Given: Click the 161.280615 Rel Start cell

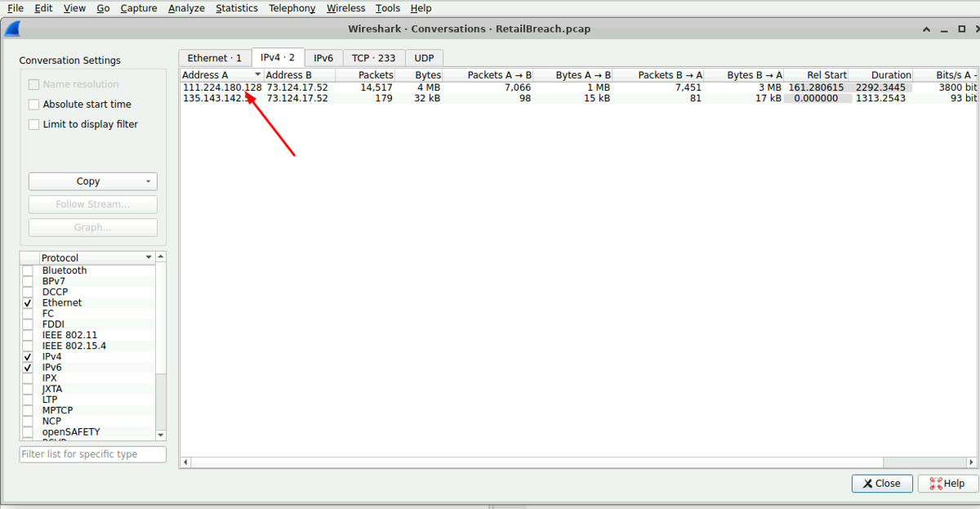Looking at the screenshot, I should point(816,87).
